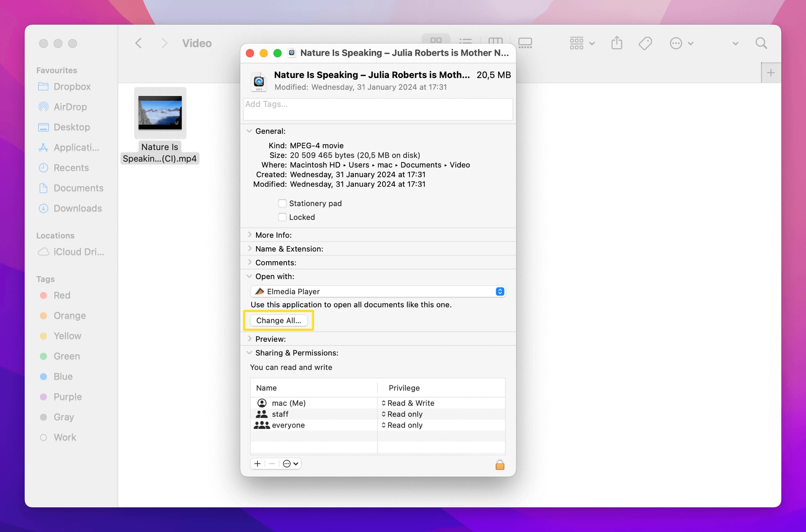The image size is (806, 532).
Task: Expand the Name & Extension section
Action: [250, 249]
